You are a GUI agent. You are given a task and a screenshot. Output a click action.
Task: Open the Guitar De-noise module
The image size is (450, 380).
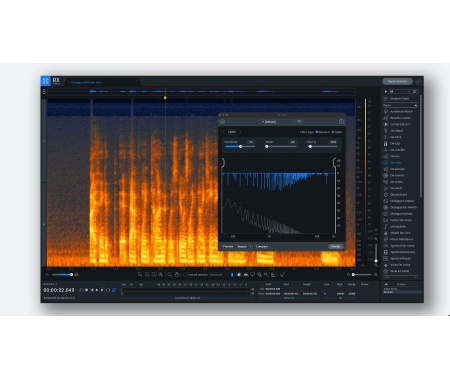[x=401, y=220]
